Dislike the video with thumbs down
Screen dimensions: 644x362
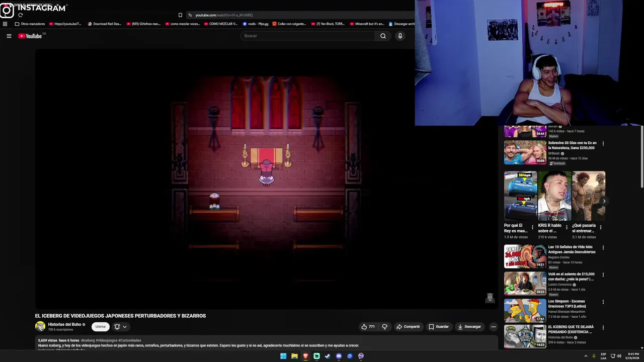tap(385, 327)
